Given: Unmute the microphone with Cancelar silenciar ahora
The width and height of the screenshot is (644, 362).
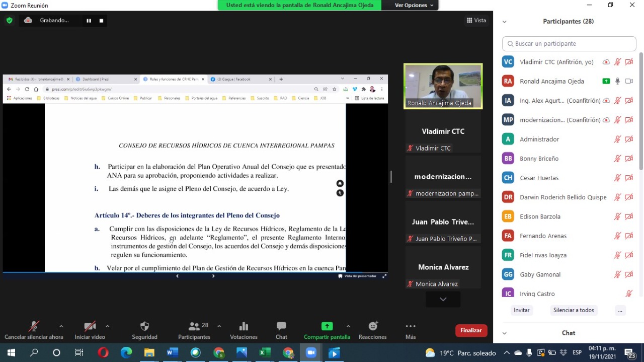Looking at the screenshot, I should point(34,330).
